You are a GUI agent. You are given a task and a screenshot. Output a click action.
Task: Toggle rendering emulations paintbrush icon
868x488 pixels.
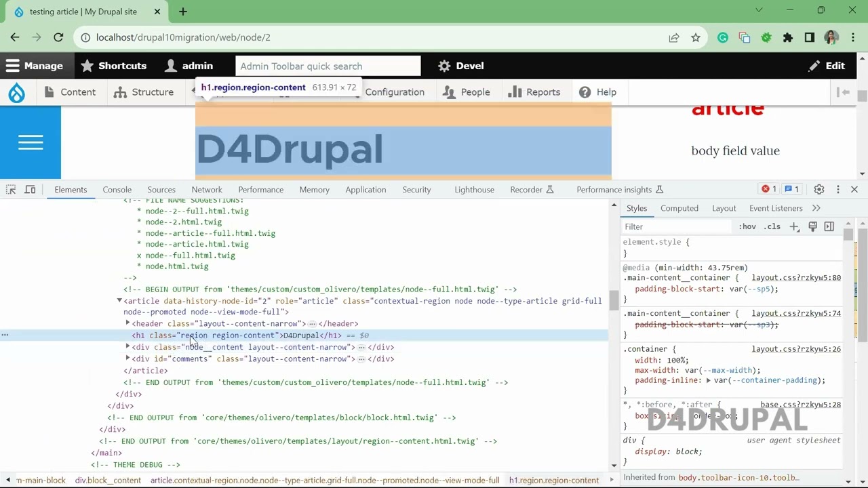pos(812,226)
